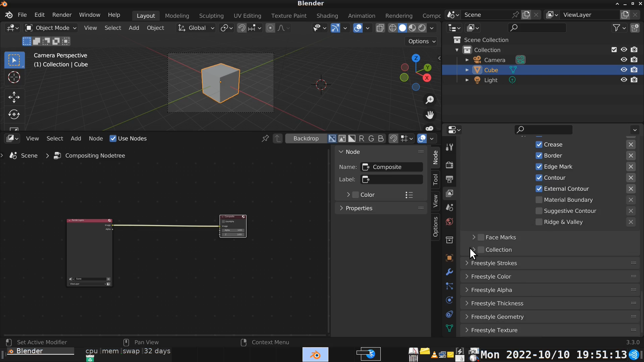Uncheck the Crease edge type

[x=539, y=144]
